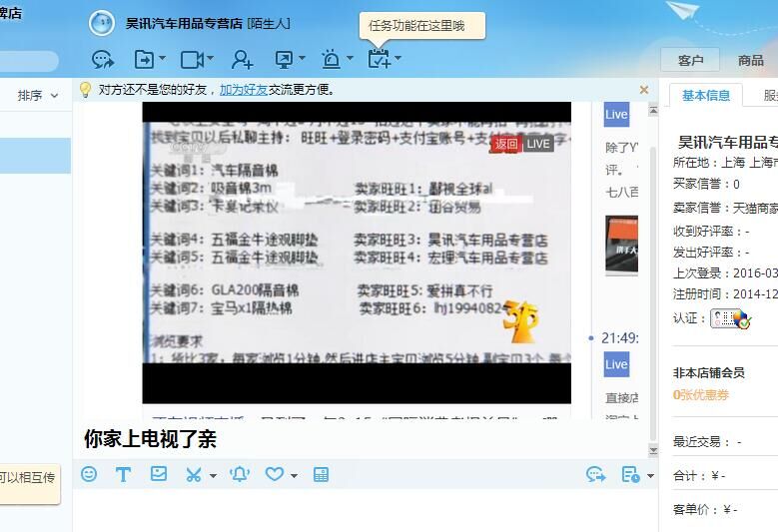This screenshot has width=778, height=532.
Task: Expand the heart icon dropdown arrow
Action: (x=294, y=476)
